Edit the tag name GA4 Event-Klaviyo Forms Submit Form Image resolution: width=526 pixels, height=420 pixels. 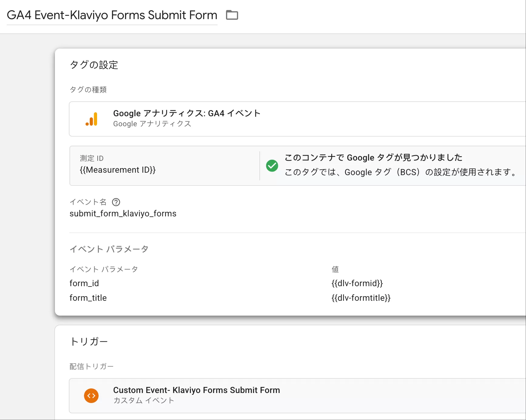[x=112, y=15]
